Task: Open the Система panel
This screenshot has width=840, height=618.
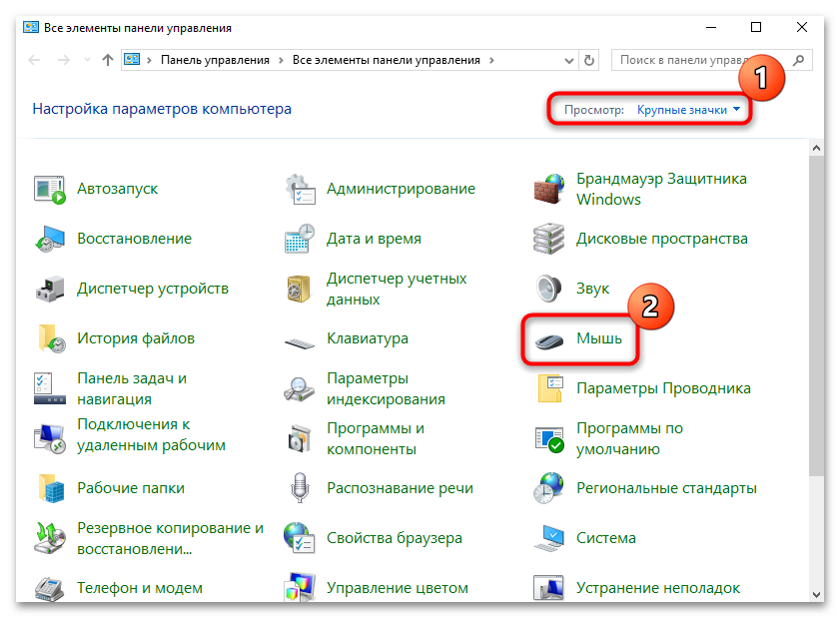Action: [604, 538]
